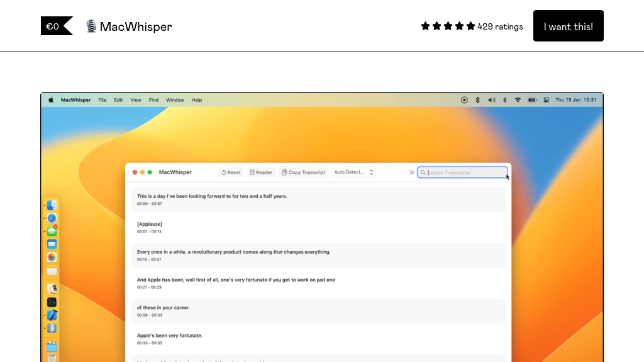Open the Photos app from the Dock
This screenshot has height=362, width=644.
point(52,257)
